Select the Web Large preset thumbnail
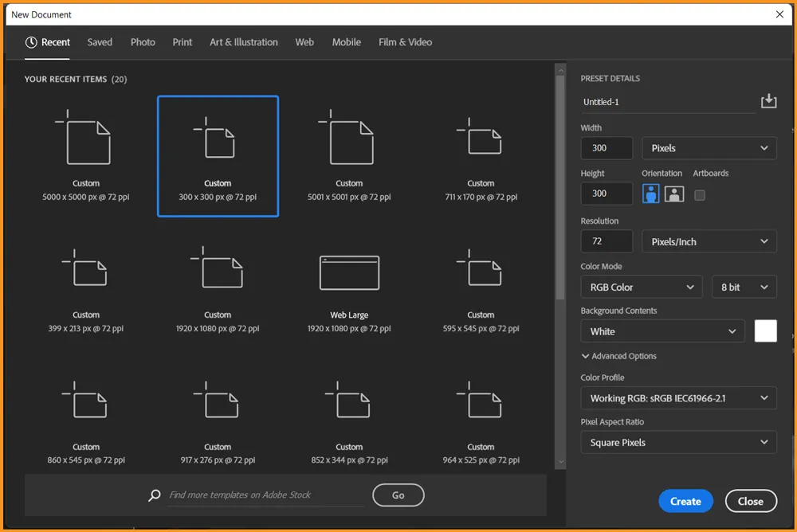Viewport: 797px width, 532px height. (x=349, y=272)
